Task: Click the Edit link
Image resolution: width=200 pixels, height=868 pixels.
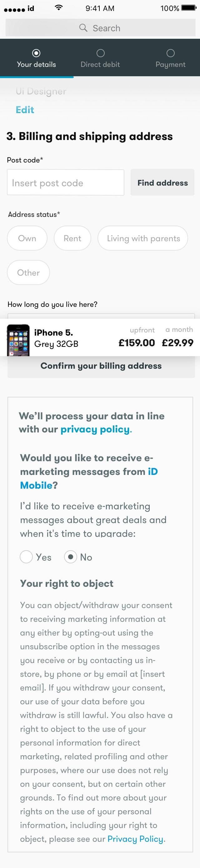Action: pyautogui.click(x=25, y=110)
